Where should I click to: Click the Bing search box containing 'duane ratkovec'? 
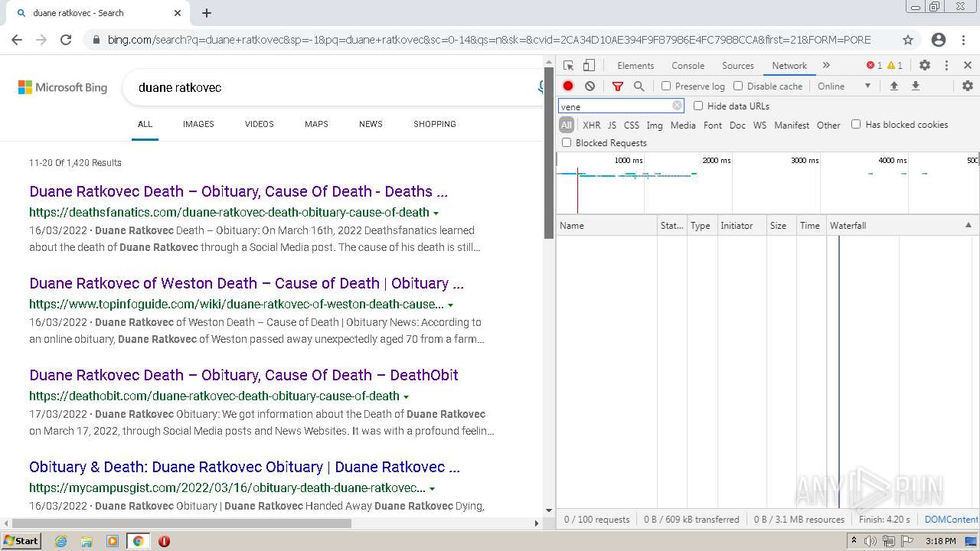[333, 87]
